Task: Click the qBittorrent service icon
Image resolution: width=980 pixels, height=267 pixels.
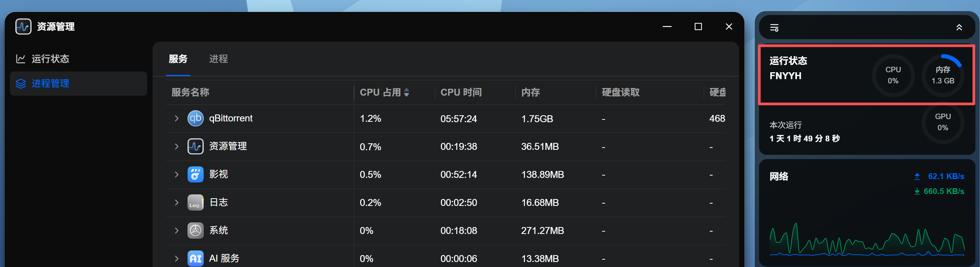Action: pos(195,118)
